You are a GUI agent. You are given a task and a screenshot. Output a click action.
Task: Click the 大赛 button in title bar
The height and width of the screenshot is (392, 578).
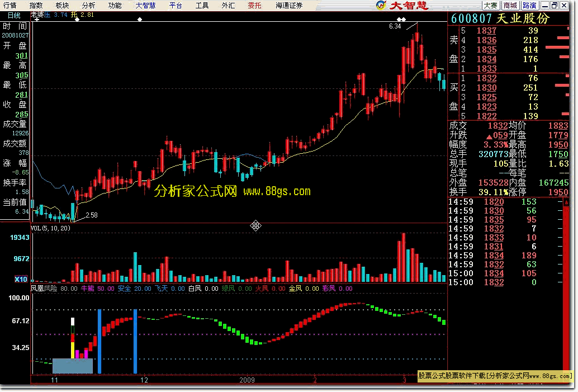click(x=491, y=6)
